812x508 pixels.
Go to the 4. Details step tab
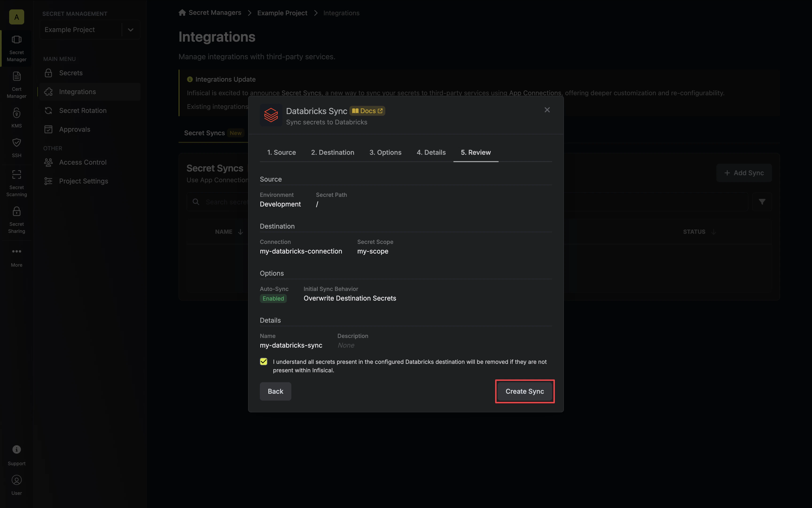pyautogui.click(x=431, y=153)
